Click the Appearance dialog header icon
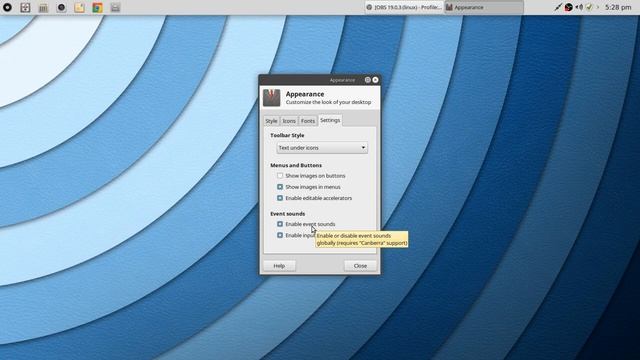Image resolution: width=640 pixels, height=360 pixels. pyautogui.click(x=271, y=98)
